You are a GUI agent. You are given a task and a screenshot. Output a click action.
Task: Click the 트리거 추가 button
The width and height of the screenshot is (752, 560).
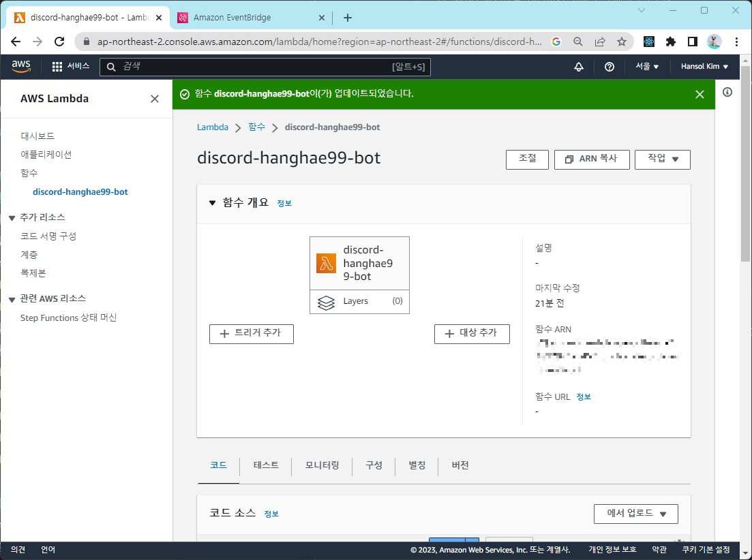(252, 334)
